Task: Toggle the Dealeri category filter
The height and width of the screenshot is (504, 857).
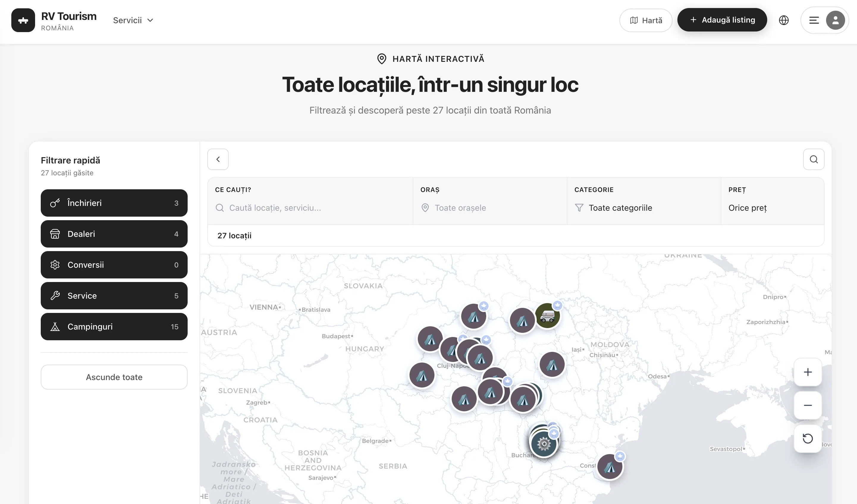Action: [114, 234]
